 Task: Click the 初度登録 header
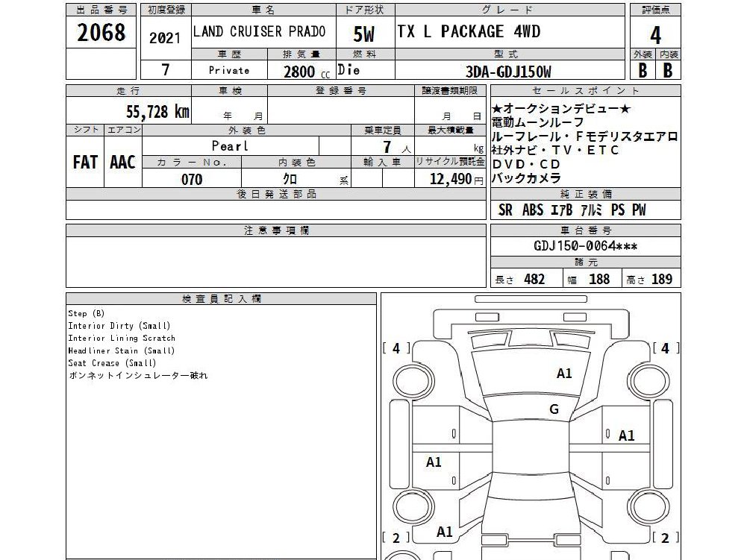[166, 10]
